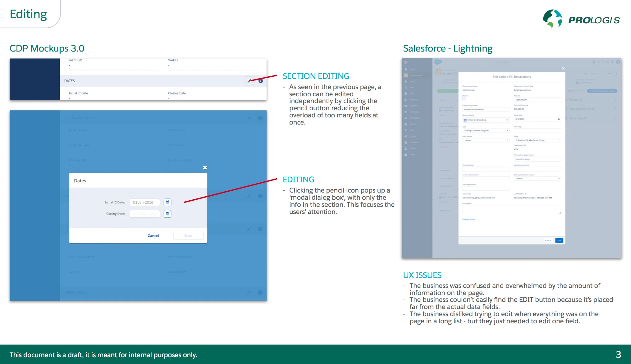Open the Lead Source dropdown set to None
The image size is (631, 364).
(486, 140)
